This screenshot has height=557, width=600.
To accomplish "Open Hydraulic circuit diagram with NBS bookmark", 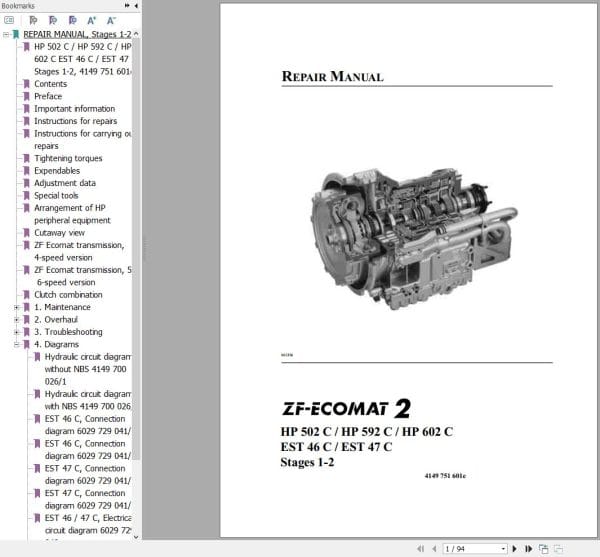I will point(88,400).
